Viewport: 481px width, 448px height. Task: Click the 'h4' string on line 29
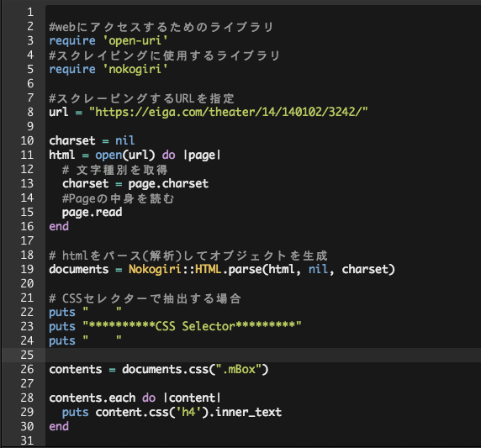[x=188, y=413]
